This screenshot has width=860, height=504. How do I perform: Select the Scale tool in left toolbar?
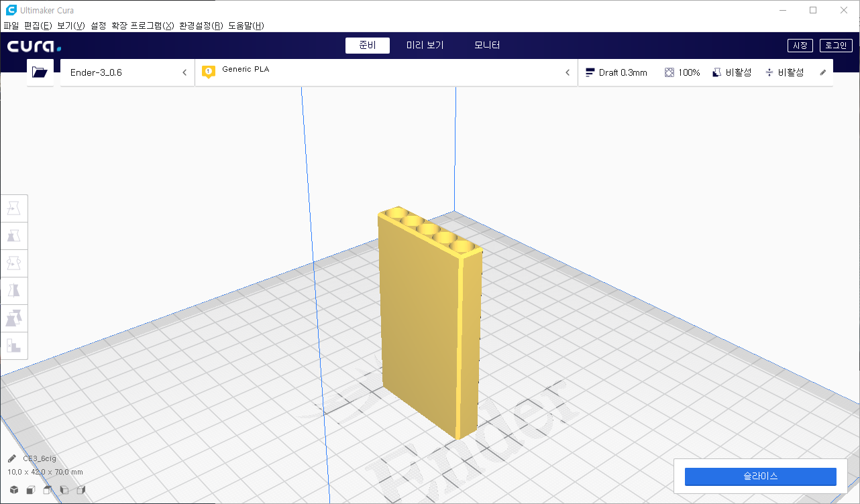click(x=13, y=236)
